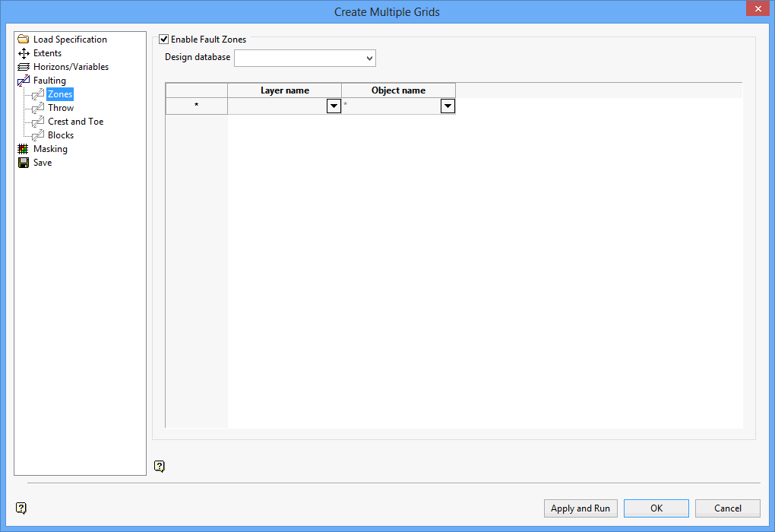Screen dimensions: 775x532
Task: Click the Masking grid icon
Action: [x=24, y=149]
